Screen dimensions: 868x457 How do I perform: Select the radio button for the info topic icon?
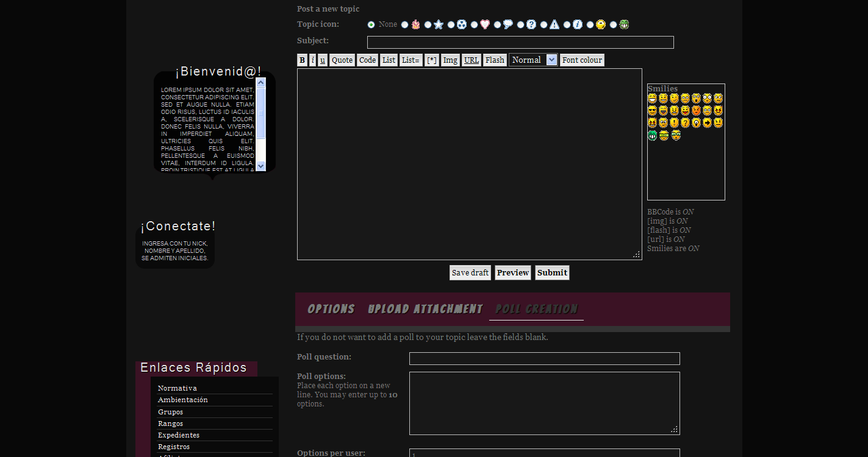(567, 24)
